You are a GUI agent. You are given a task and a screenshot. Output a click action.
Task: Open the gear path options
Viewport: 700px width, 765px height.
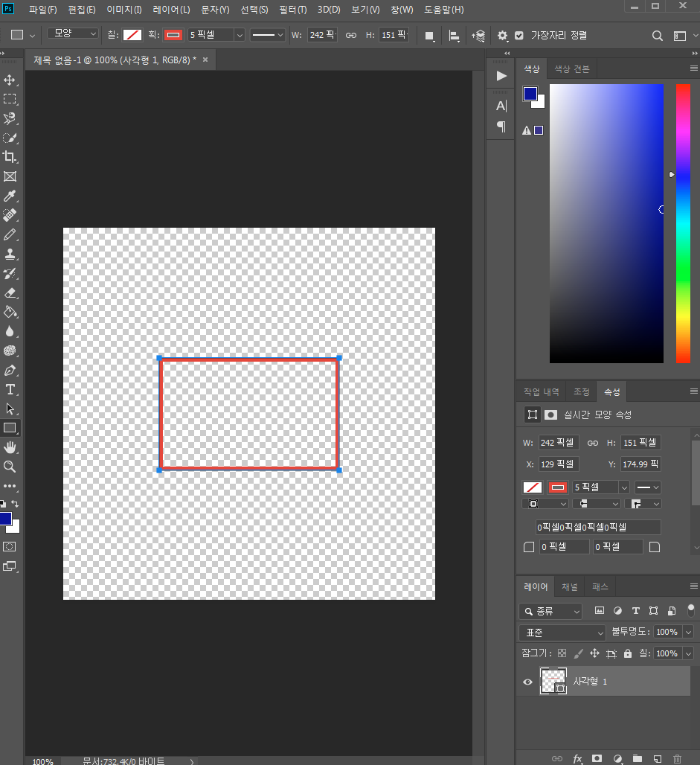[502, 36]
